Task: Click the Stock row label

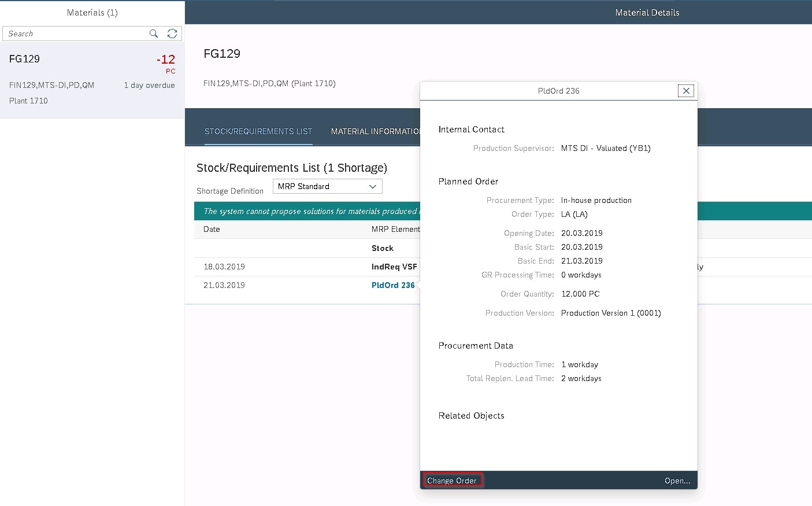Action: [383, 248]
